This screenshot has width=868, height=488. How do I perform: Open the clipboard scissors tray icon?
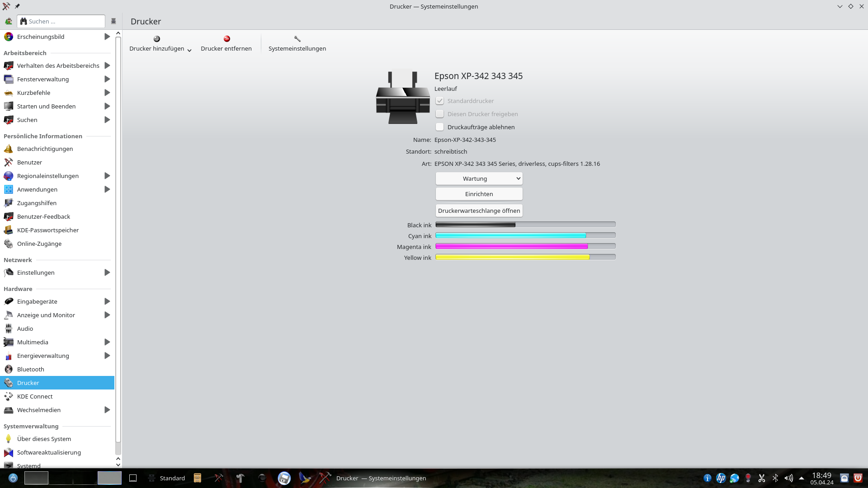762,478
